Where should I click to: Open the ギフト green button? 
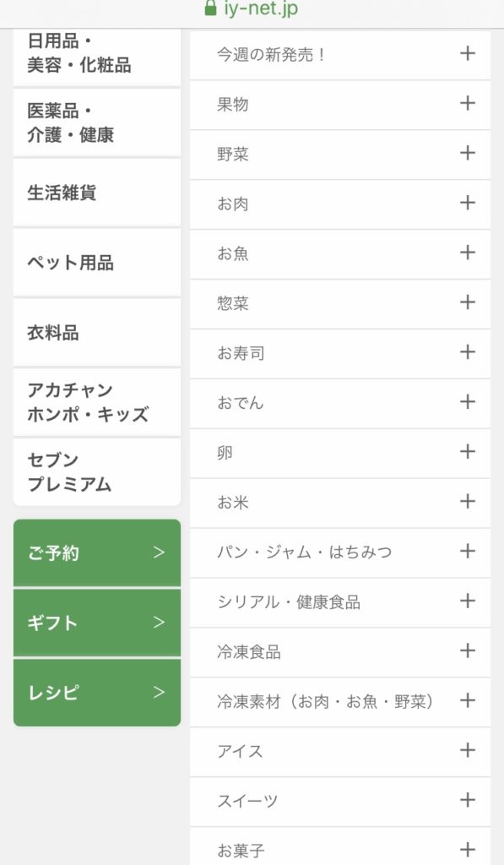click(x=97, y=623)
